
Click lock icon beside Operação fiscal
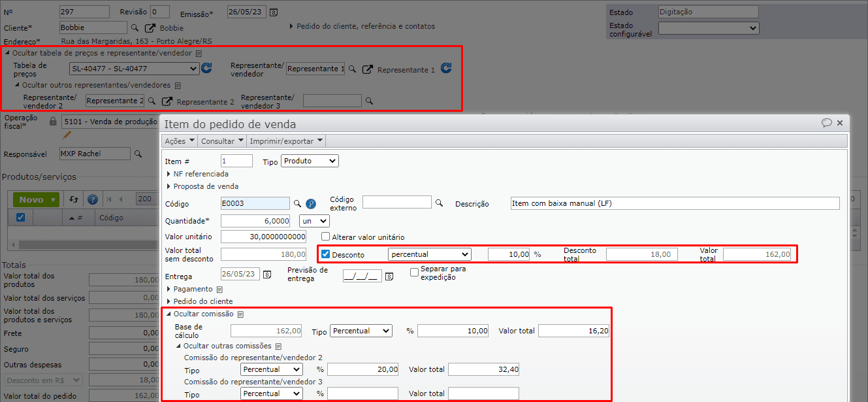[53, 122]
